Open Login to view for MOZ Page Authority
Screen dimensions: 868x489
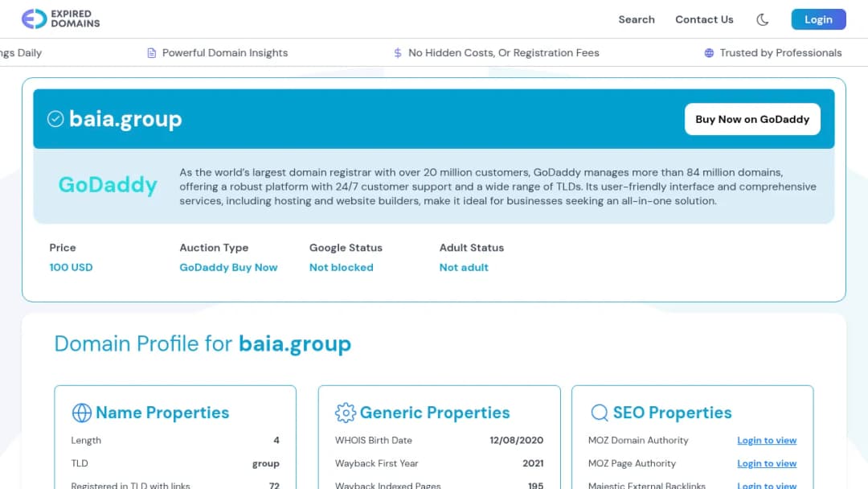click(x=767, y=463)
